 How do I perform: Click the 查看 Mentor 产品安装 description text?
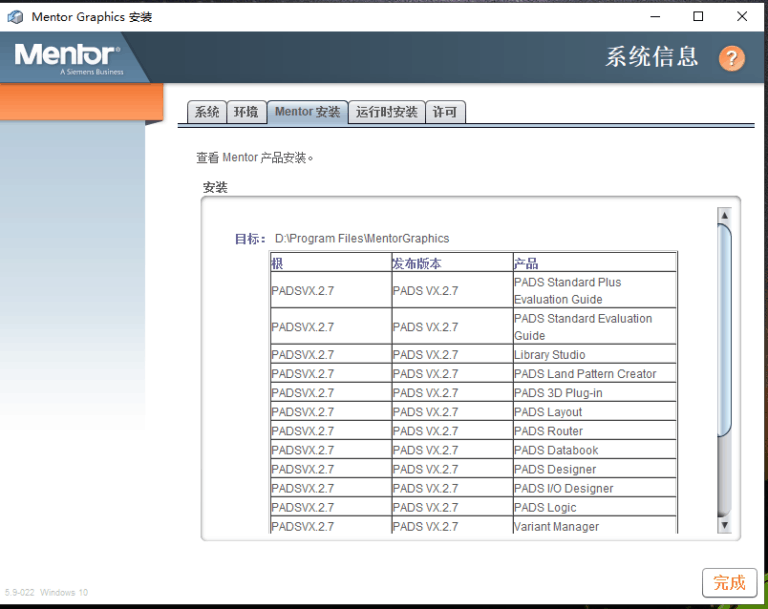pyautogui.click(x=255, y=158)
